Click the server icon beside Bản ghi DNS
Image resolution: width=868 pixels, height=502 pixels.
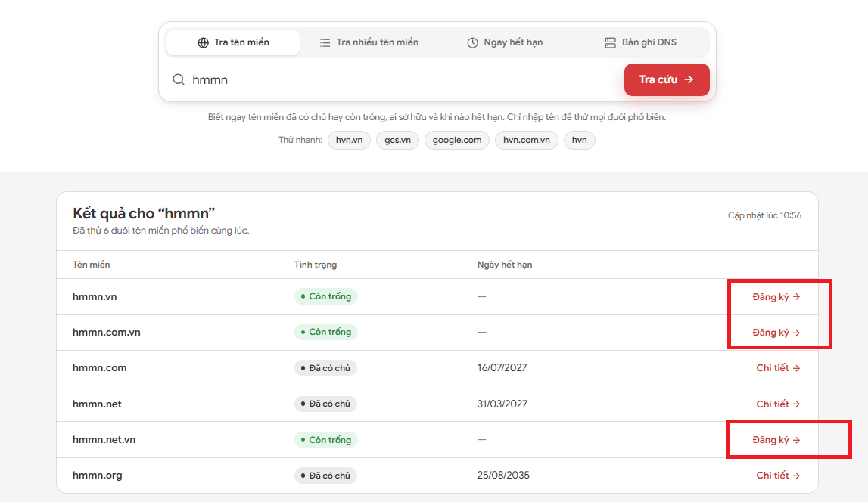pyautogui.click(x=610, y=42)
